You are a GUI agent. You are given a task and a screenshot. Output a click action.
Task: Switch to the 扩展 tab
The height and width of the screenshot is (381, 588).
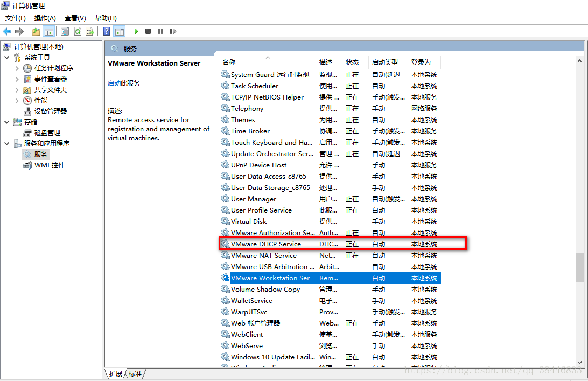(x=115, y=373)
